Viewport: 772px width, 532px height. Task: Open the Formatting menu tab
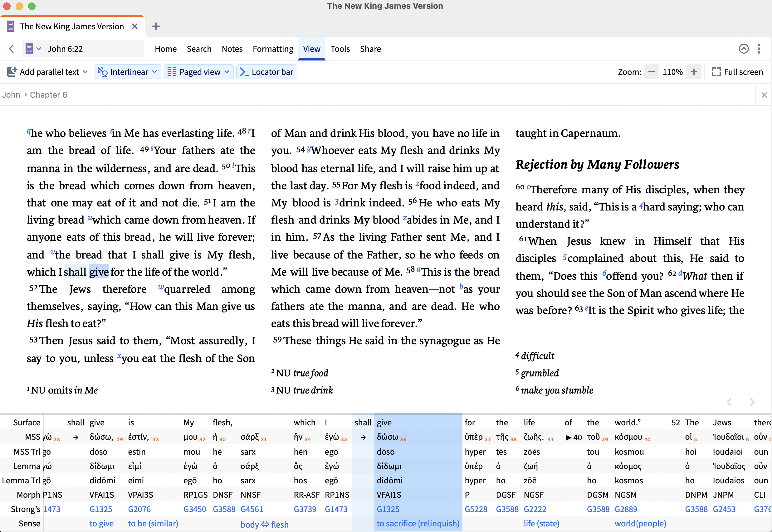tap(273, 49)
